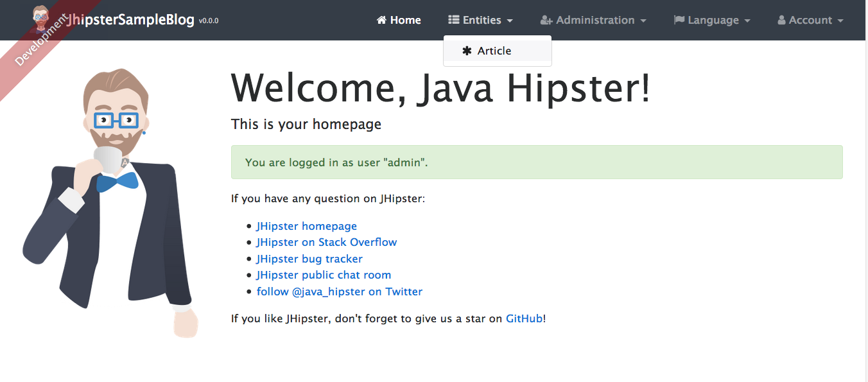Open JHipster on Stack Overflow
The width and height of the screenshot is (868, 382).
[326, 242]
